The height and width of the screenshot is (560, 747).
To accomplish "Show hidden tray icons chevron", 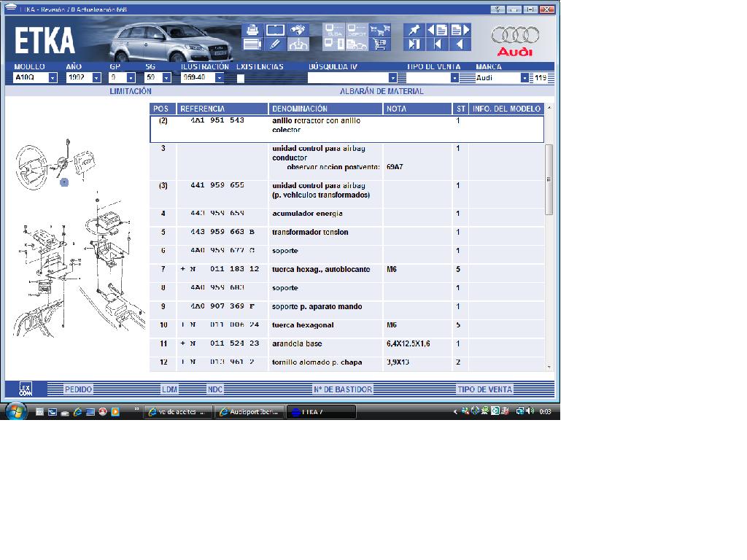I will [455, 411].
